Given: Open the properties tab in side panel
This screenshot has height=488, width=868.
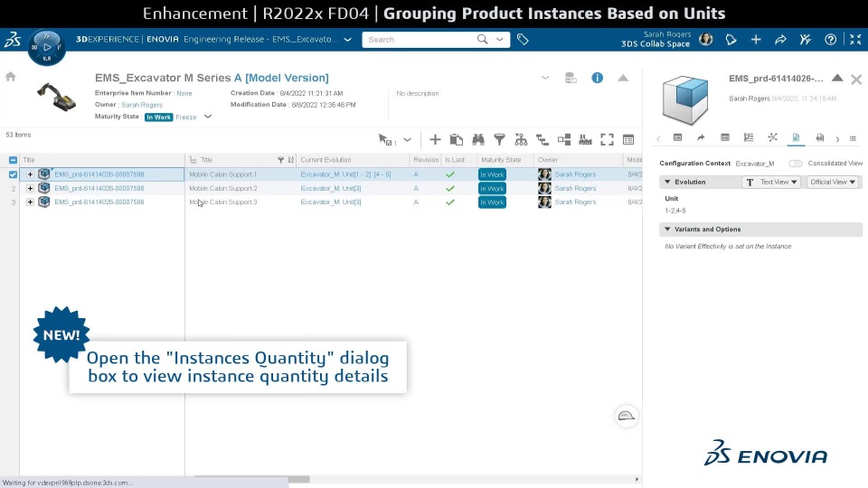Looking at the screenshot, I should tap(677, 137).
